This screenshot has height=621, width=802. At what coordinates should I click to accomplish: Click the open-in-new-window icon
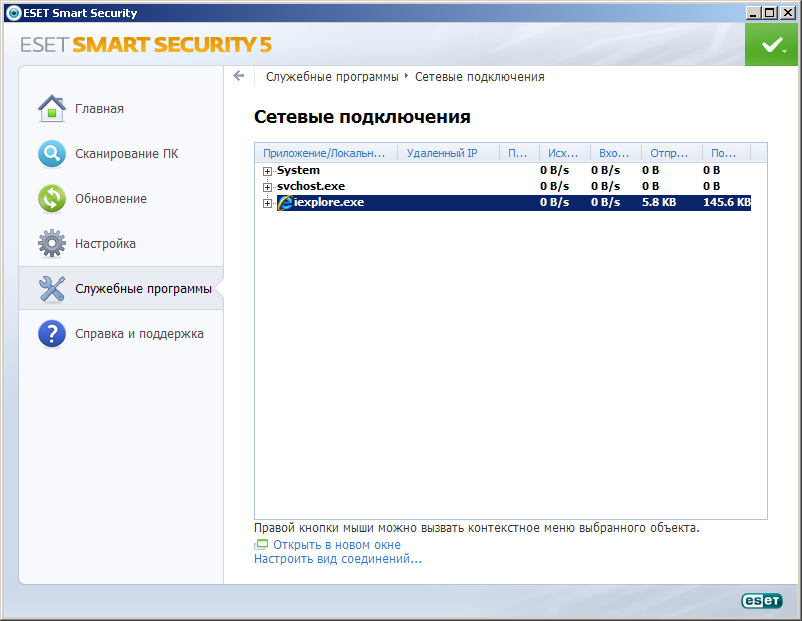pos(261,545)
